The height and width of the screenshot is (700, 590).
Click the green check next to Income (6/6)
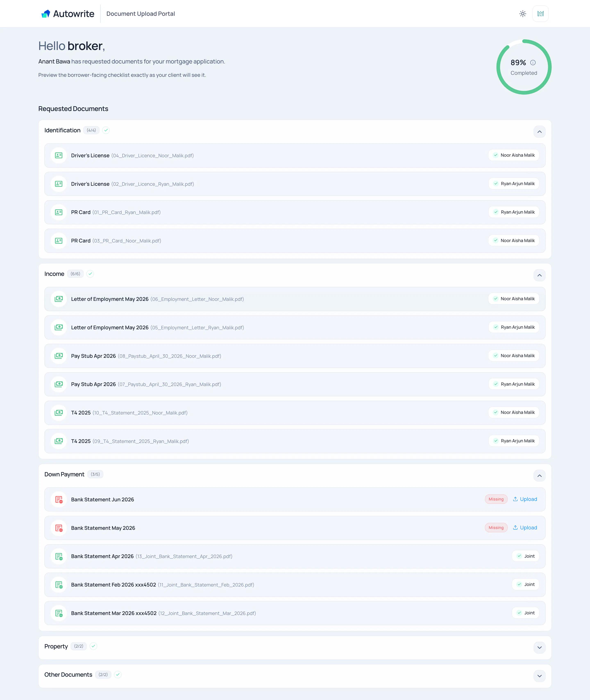[x=90, y=274]
